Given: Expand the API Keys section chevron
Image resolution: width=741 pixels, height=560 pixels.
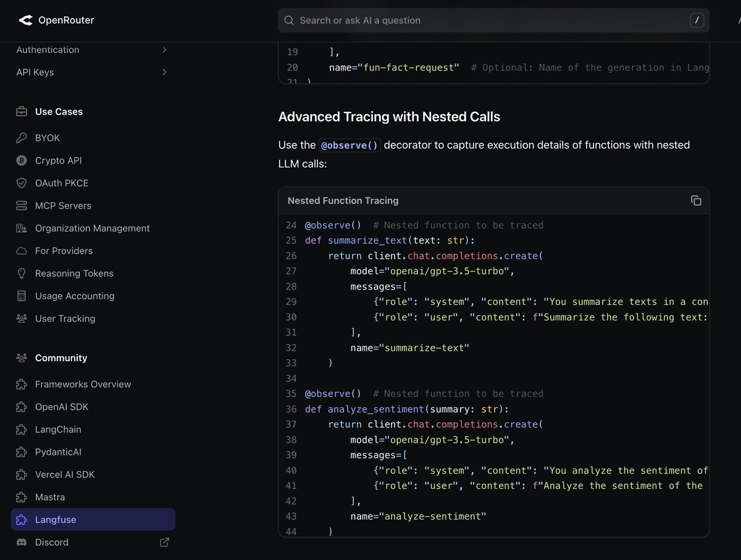Looking at the screenshot, I should 164,72.
